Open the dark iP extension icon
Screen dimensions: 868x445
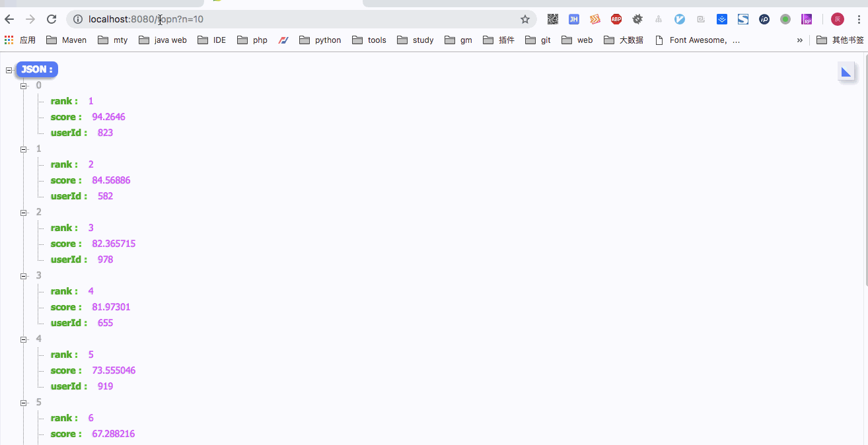coord(764,19)
